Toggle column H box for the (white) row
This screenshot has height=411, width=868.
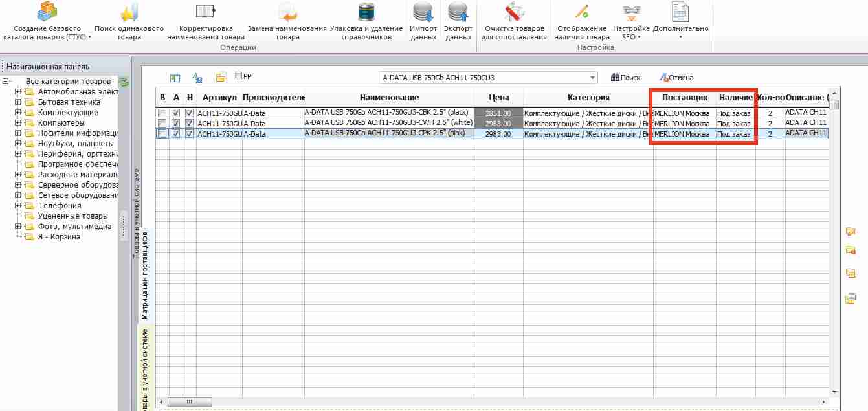click(189, 124)
